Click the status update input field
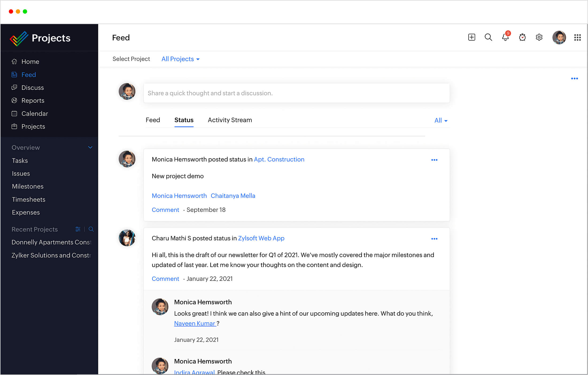The width and height of the screenshot is (588, 375). pos(296,93)
